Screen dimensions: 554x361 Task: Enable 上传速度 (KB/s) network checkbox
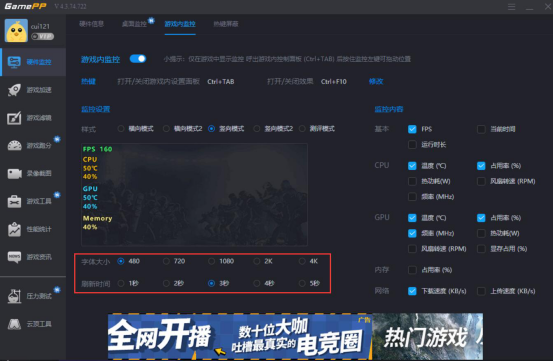pos(481,291)
